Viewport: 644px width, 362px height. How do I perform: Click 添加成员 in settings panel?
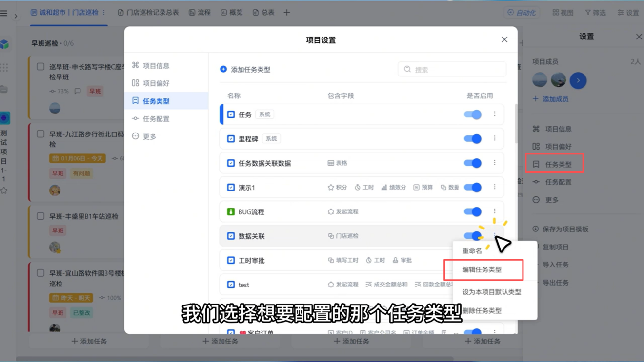(550, 99)
